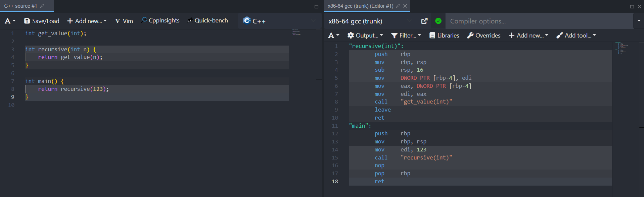Click the Filter funnel icon
This screenshot has width=644, height=197.
click(394, 36)
